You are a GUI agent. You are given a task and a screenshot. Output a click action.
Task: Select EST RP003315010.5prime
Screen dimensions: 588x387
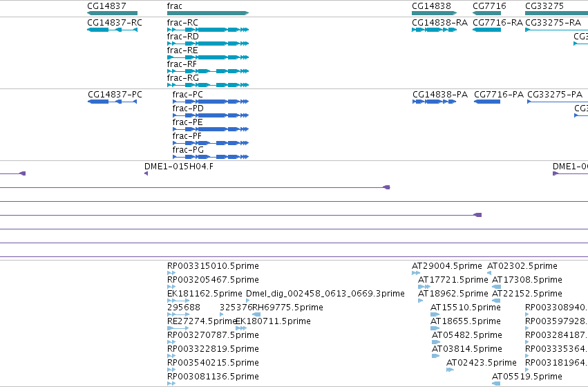pyautogui.click(x=171, y=273)
